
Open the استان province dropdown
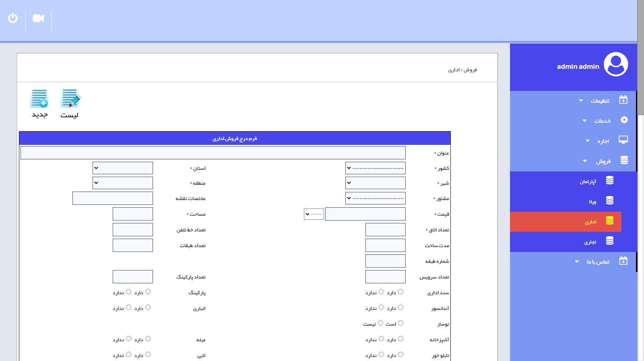coord(123,168)
